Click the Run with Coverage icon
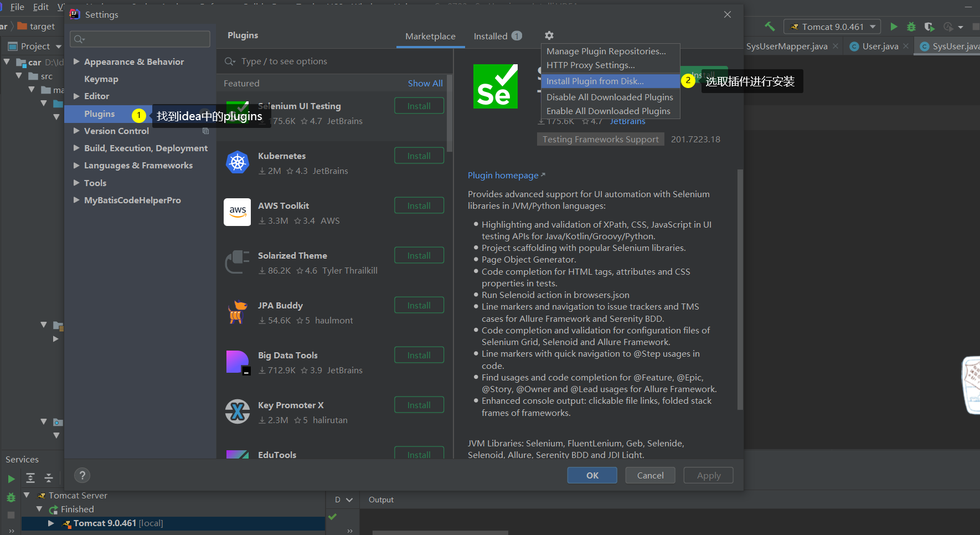 [x=929, y=27]
